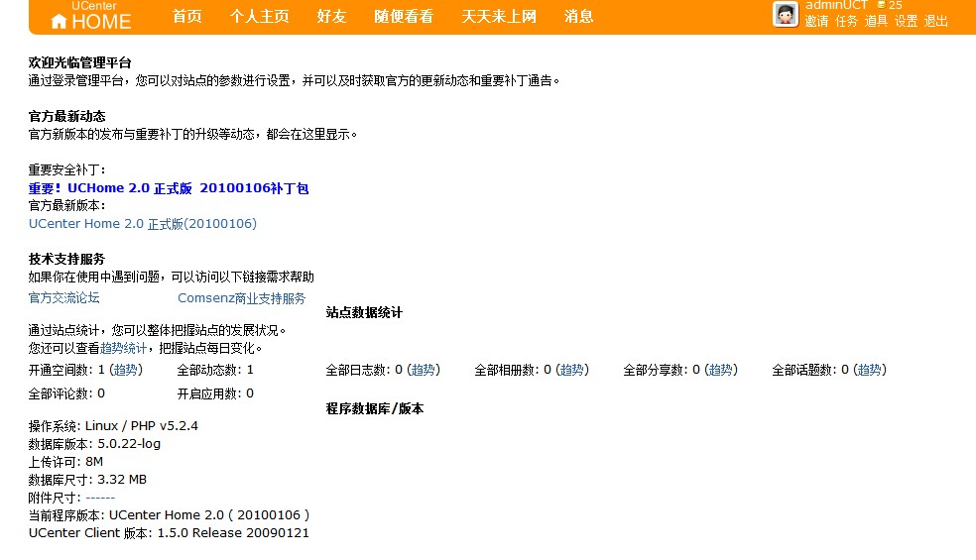Viewport: 976px width, 560px height.
Task: Open 随便看看 navigation item
Action: click(404, 16)
